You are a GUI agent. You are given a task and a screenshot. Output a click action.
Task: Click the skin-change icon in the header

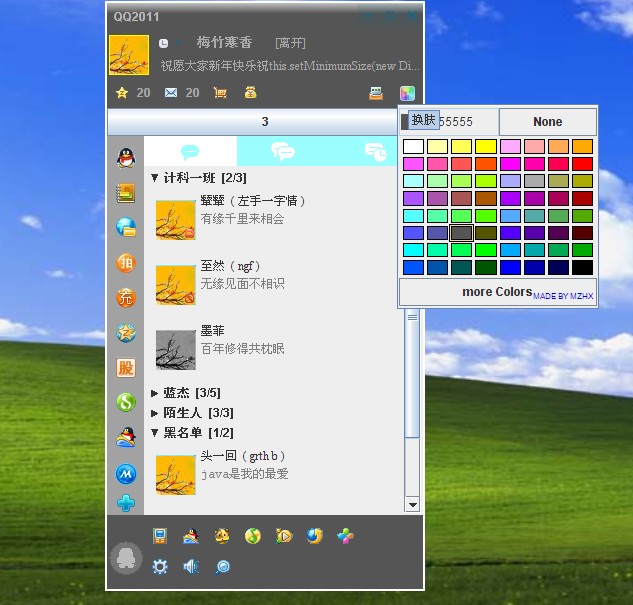407,93
